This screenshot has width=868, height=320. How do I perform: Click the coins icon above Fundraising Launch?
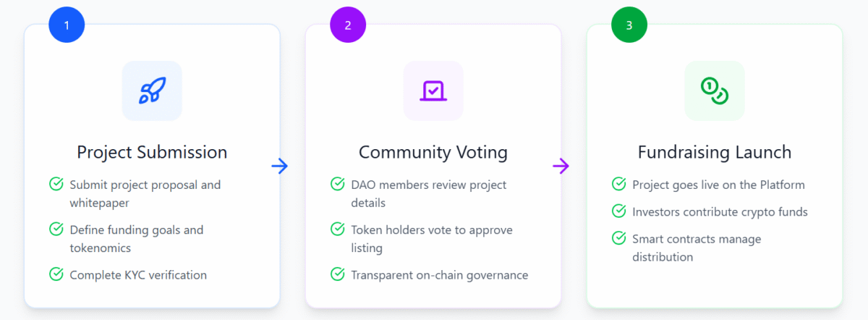pos(714,90)
